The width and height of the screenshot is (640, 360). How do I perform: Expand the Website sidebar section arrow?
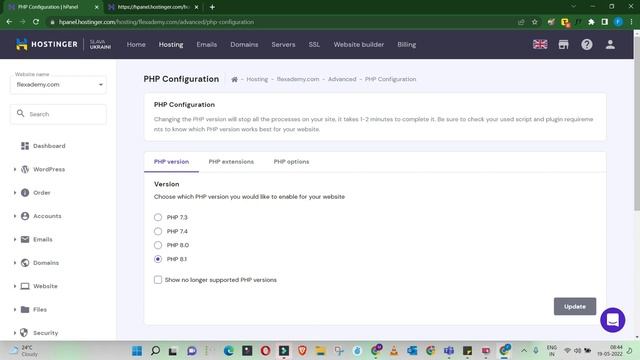click(x=15, y=286)
